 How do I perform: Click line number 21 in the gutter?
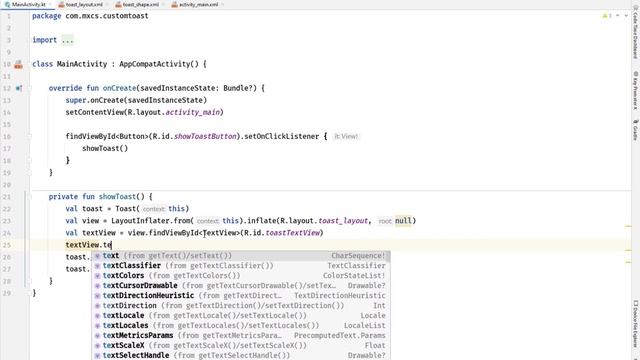click(x=7, y=197)
